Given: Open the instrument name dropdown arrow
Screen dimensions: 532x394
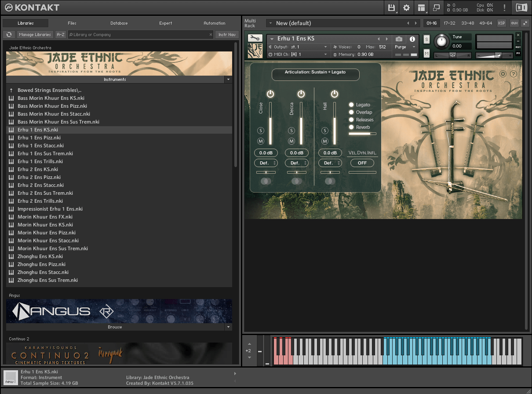Looking at the screenshot, I should click(272, 39).
